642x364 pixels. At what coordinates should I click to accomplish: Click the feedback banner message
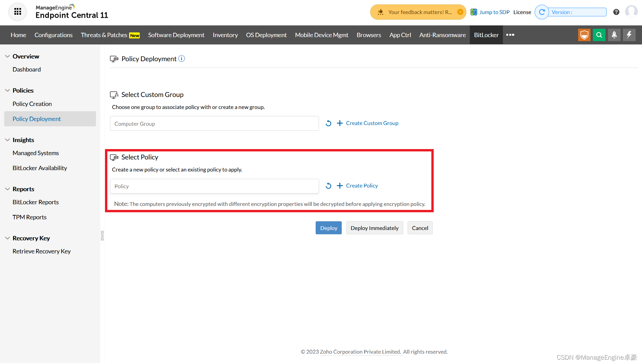pyautogui.click(x=420, y=12)
